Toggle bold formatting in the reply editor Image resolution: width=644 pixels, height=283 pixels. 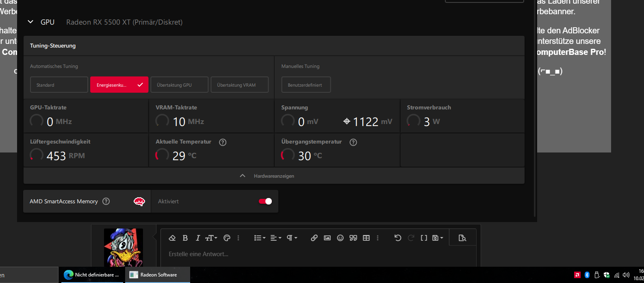185,238
